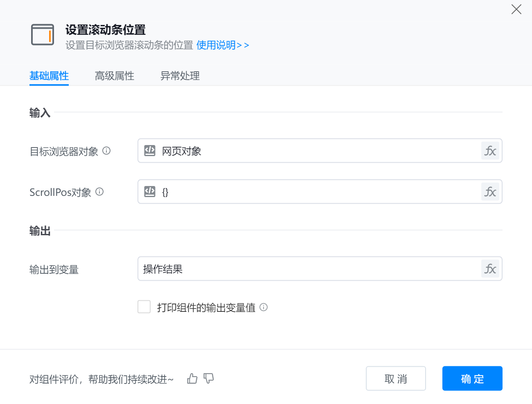Enable 打印组件的输出变量值 checkbox
The height and width of the screenshot is (404, 532).
coord(144,307)
